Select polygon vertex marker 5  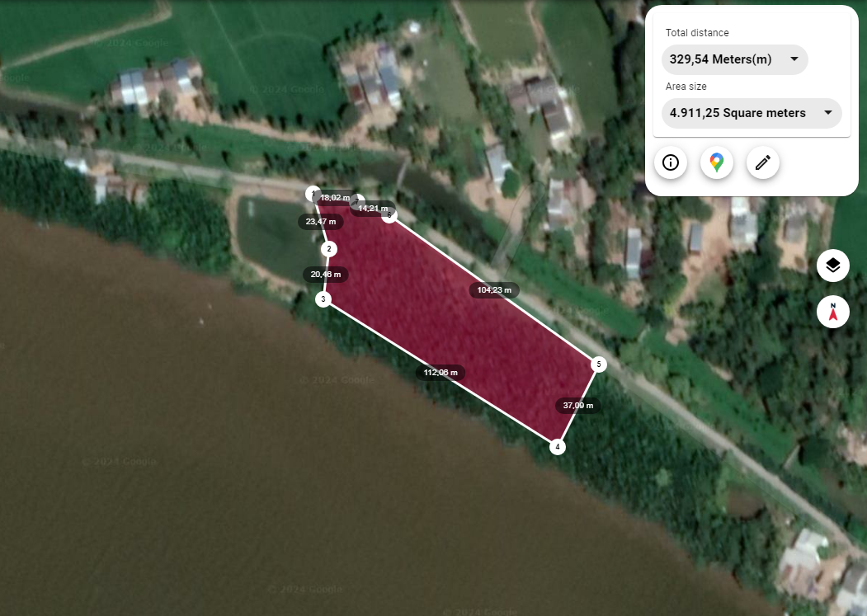tap(598, 364)
